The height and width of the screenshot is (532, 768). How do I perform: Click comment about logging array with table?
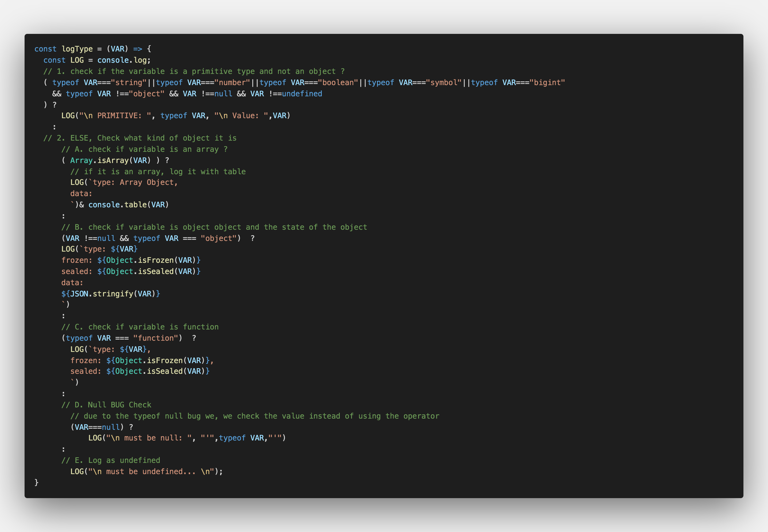coord(158,172)
